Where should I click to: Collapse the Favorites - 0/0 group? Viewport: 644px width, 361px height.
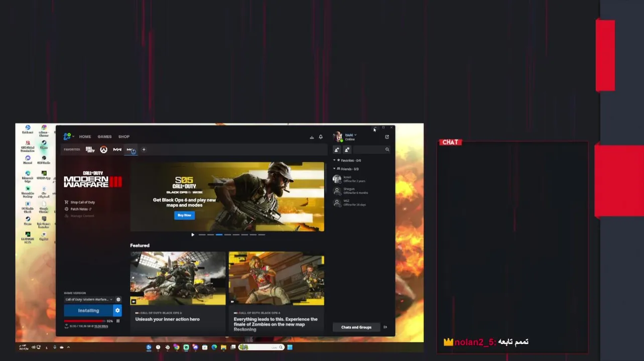347,160
